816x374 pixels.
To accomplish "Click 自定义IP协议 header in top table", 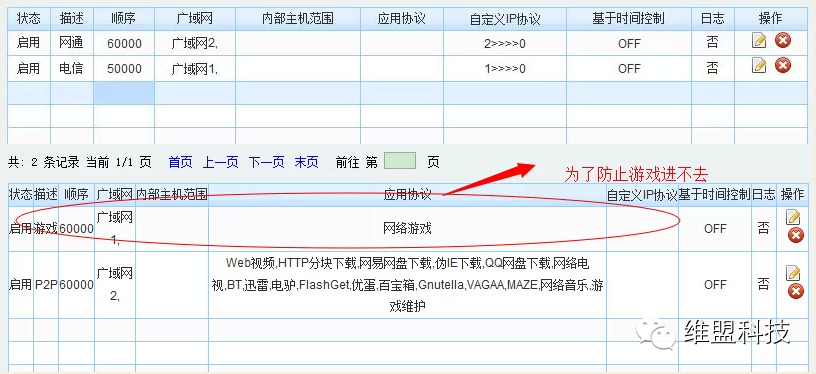I will point(505,19).
